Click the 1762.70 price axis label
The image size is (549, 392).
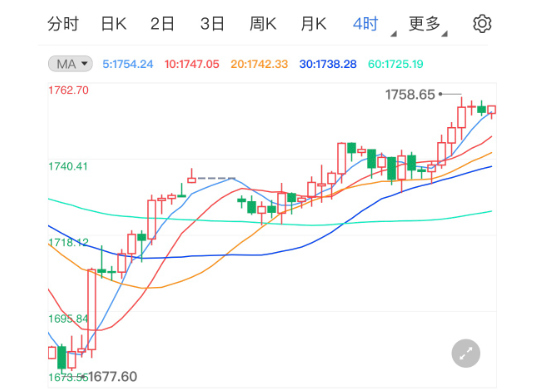pos(68,90)
